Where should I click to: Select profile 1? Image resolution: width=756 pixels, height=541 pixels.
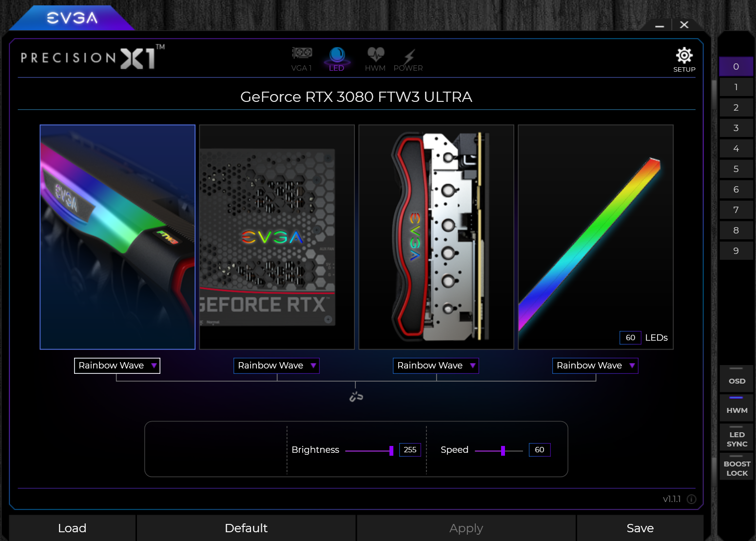tap(736, 87)
